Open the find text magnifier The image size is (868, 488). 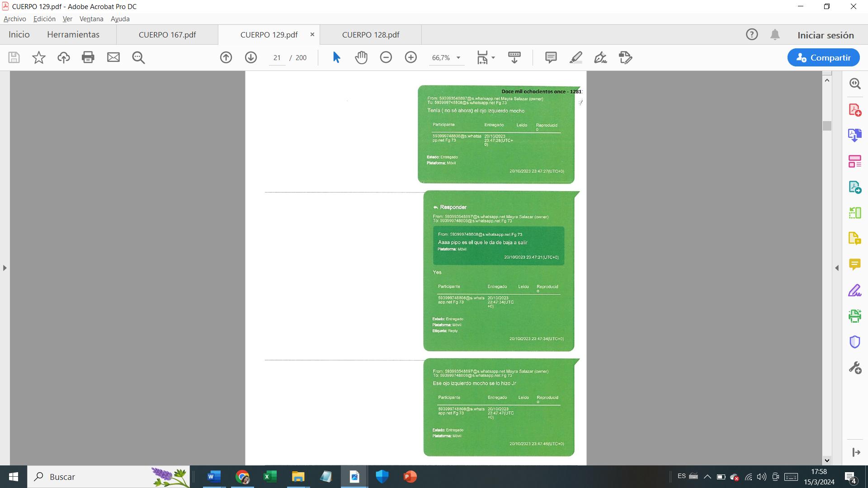[138, 57]
